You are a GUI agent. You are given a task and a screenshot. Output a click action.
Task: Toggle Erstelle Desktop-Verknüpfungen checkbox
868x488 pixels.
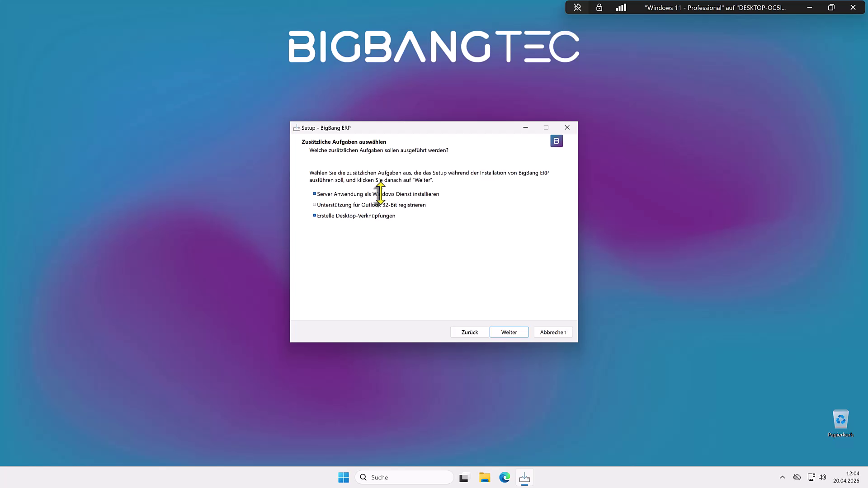[315, 216]
